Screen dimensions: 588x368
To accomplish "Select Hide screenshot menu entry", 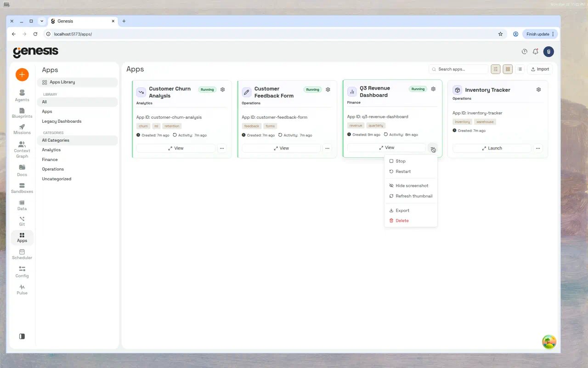I will tap(411, 186).
